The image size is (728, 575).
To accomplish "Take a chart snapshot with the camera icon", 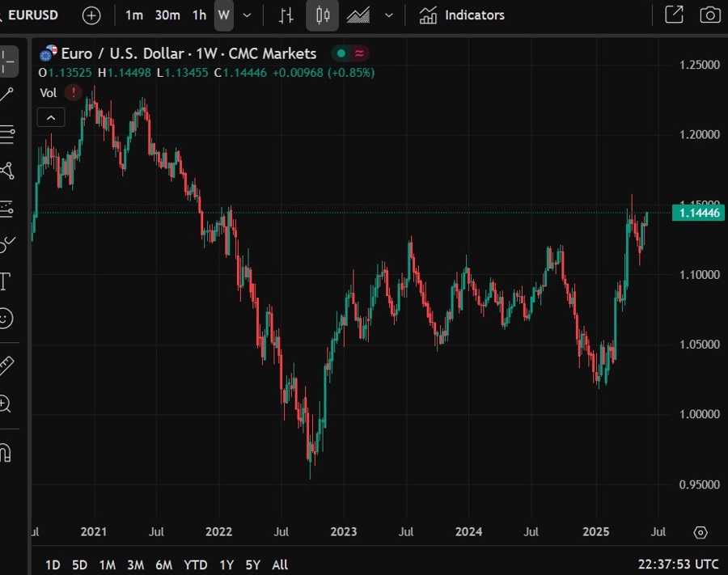I will point(709,15).
